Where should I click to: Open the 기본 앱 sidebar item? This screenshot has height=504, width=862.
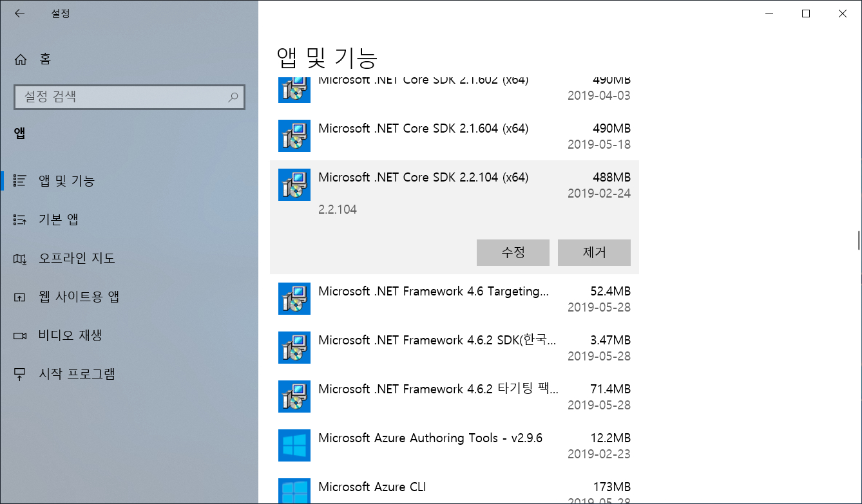click(x=129, y=219)
